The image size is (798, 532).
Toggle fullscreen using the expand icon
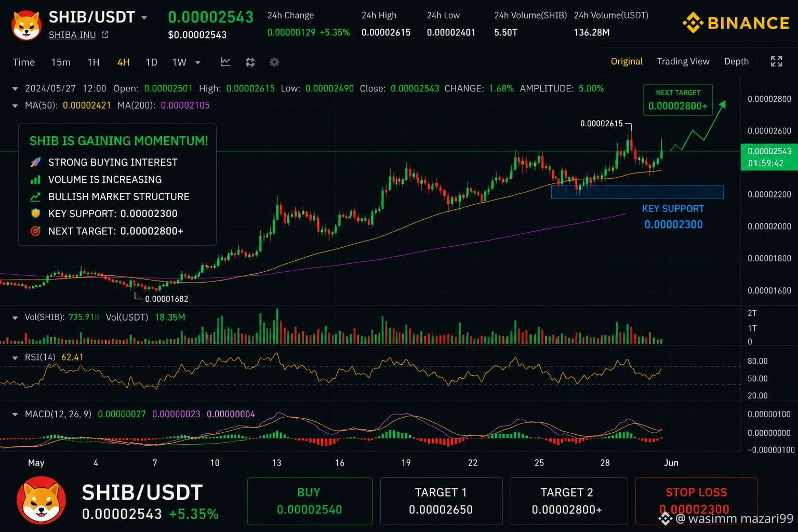[x=776, y=61]
